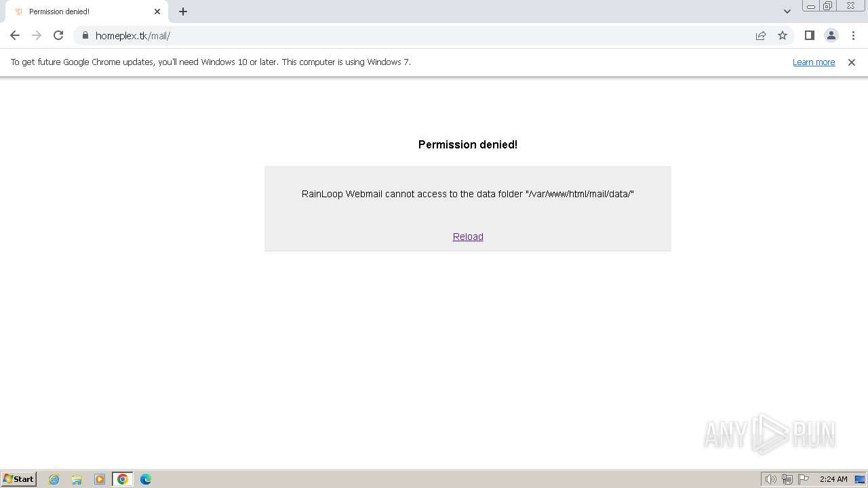Restore down the Chrome window
The image size is (868, 488).
[x=828, y=6]
